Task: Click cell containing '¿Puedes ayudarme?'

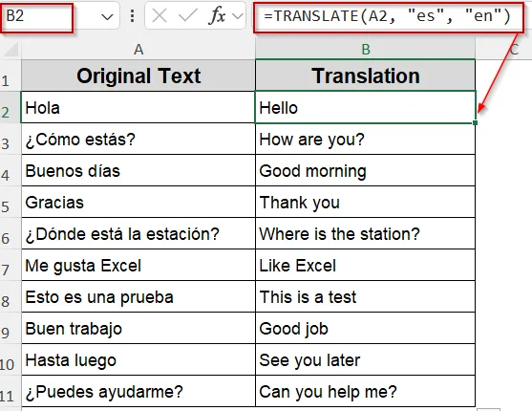Action: [x=138, y=392]
